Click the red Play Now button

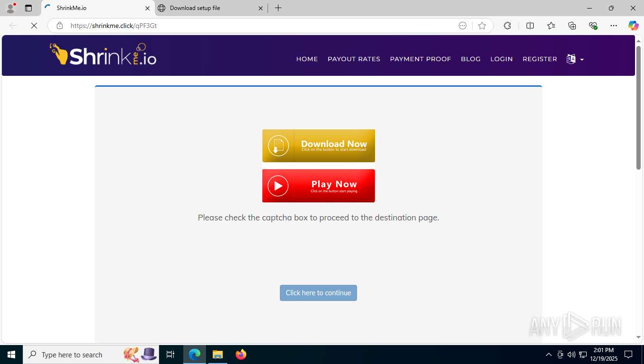point(319,186)
